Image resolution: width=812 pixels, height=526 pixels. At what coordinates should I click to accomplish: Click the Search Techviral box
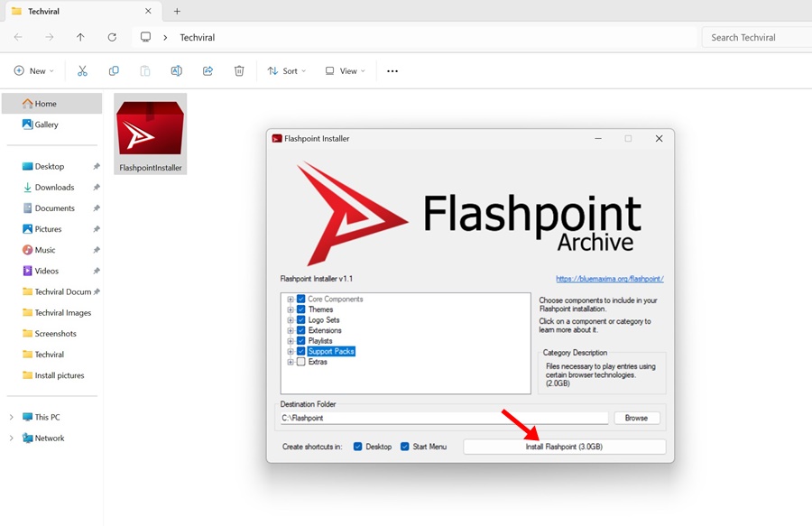click(757, 37)
